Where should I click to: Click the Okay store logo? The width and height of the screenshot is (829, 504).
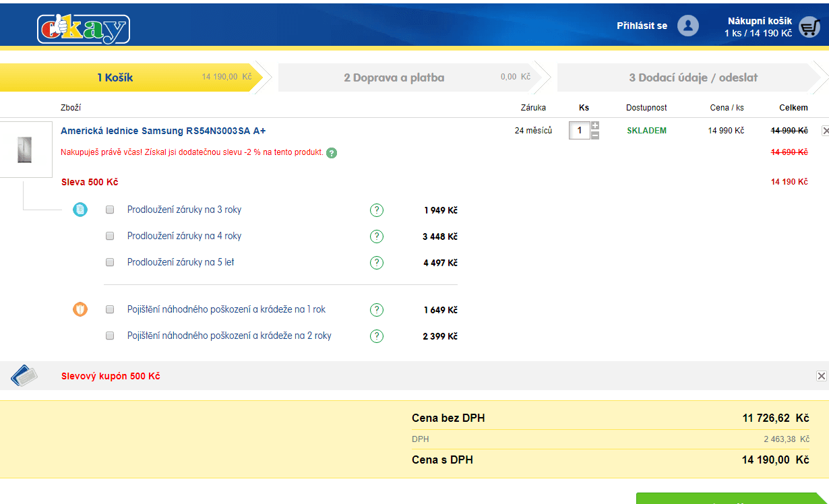click(x=84, y=29)
